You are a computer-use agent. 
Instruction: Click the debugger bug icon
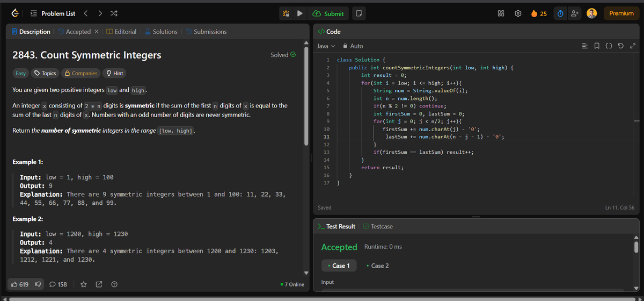point(287,13)
